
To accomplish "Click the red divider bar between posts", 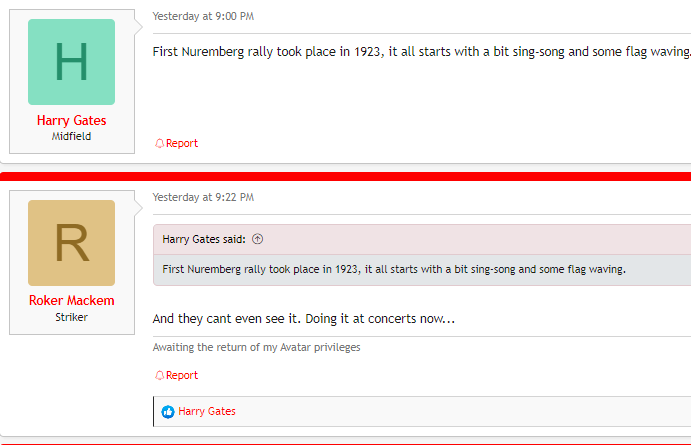I will point(346,176).
